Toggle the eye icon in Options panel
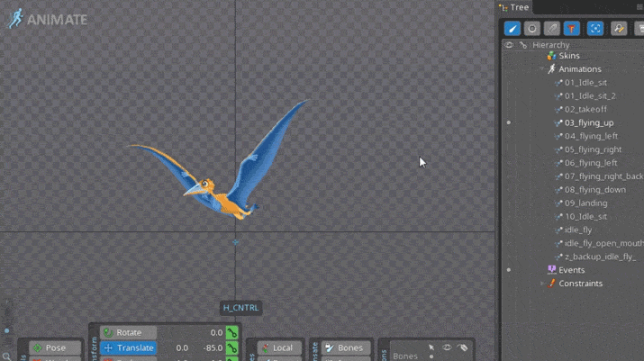Viewport: 644px width, 361px height. point(447,347)
